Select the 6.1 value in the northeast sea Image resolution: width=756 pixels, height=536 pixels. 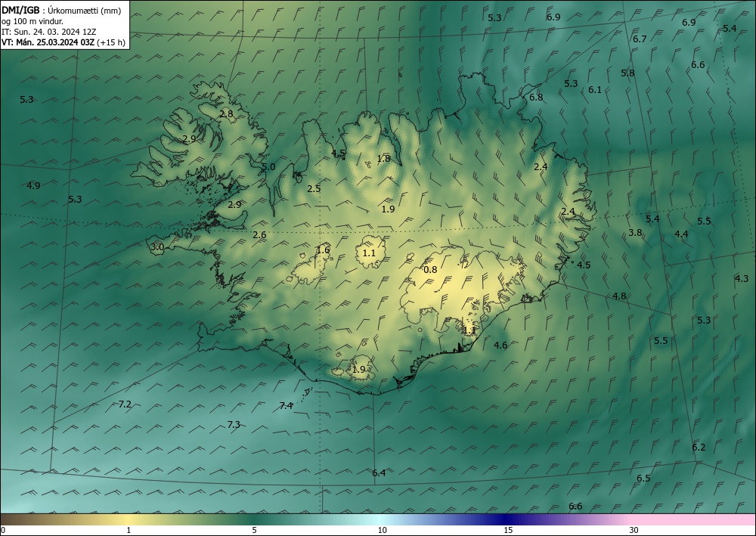[x=595, y=90]
